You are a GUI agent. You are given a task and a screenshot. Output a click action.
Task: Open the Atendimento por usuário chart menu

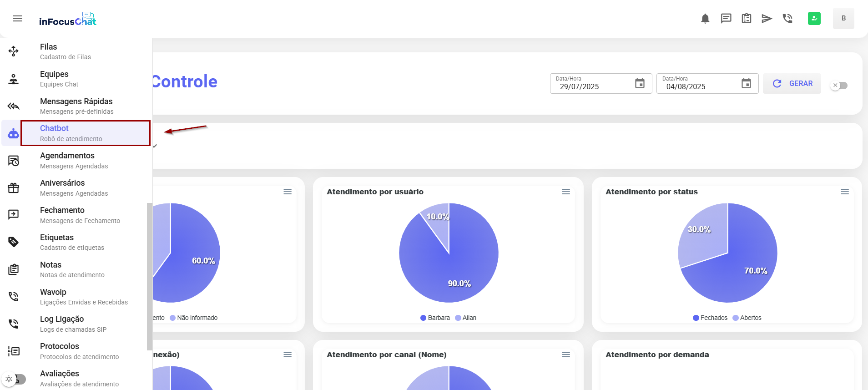[566, 192]
